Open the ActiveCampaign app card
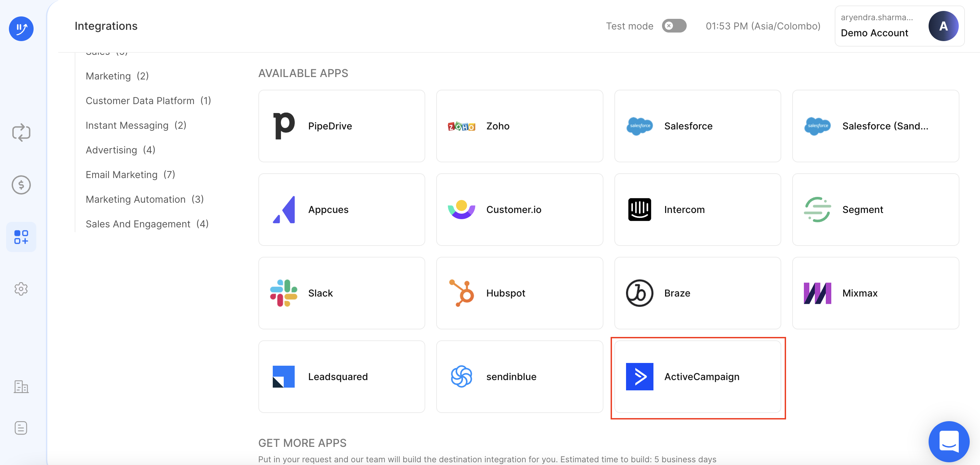The height and width of the screenshot is (465, 980). point(697,376)
